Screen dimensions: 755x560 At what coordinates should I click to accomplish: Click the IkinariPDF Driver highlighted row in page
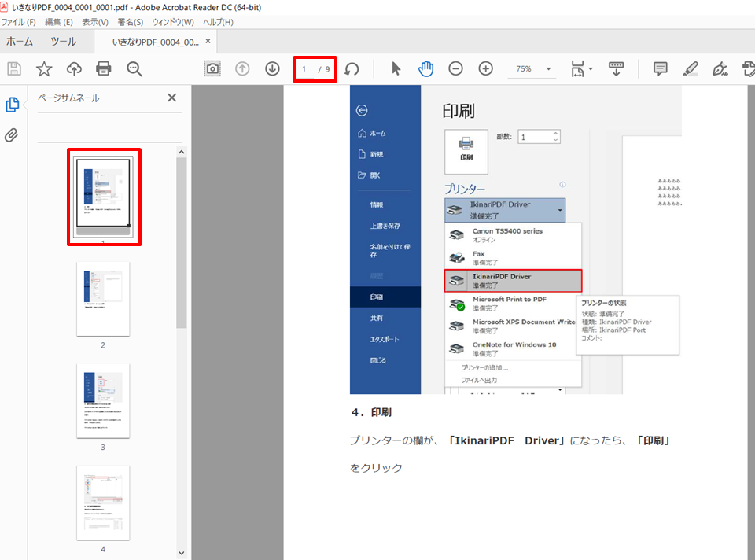pyautogui.click(x=514, y=281)
